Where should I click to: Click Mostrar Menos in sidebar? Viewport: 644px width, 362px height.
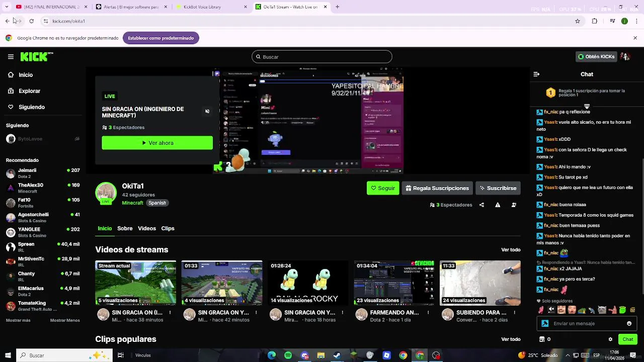click(x=65, y=320)
